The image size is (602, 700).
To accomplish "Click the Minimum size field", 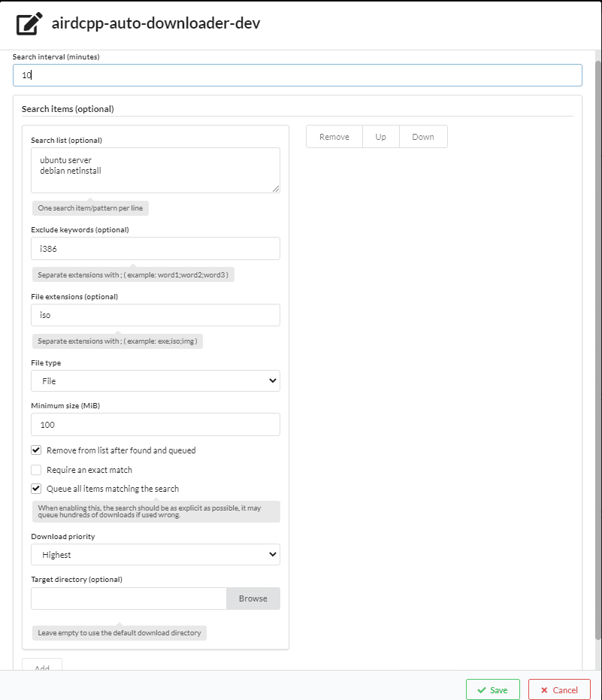I will (155, 424).
